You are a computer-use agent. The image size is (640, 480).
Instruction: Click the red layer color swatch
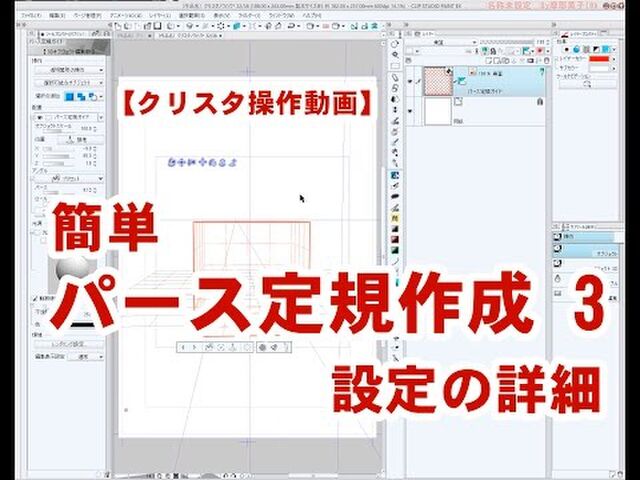point(599,59)
